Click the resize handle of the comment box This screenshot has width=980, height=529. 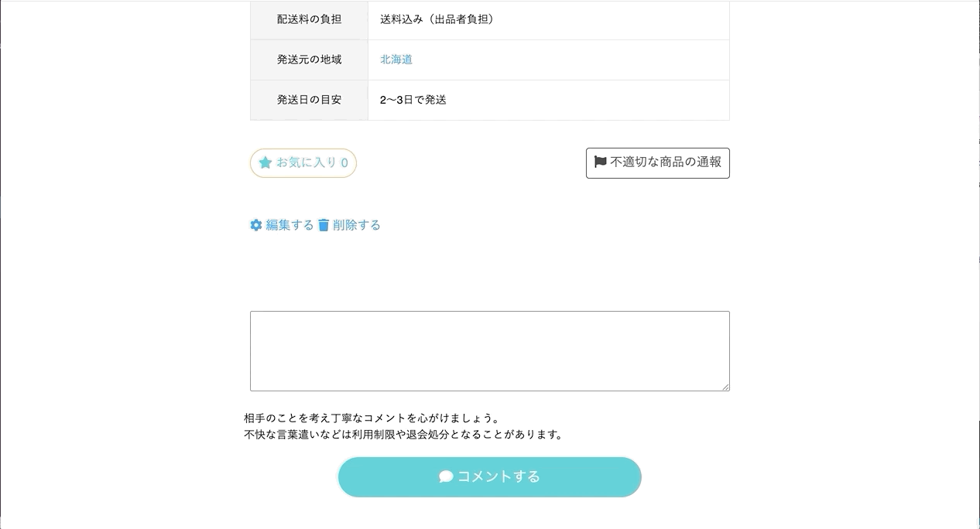coord(725,387)
